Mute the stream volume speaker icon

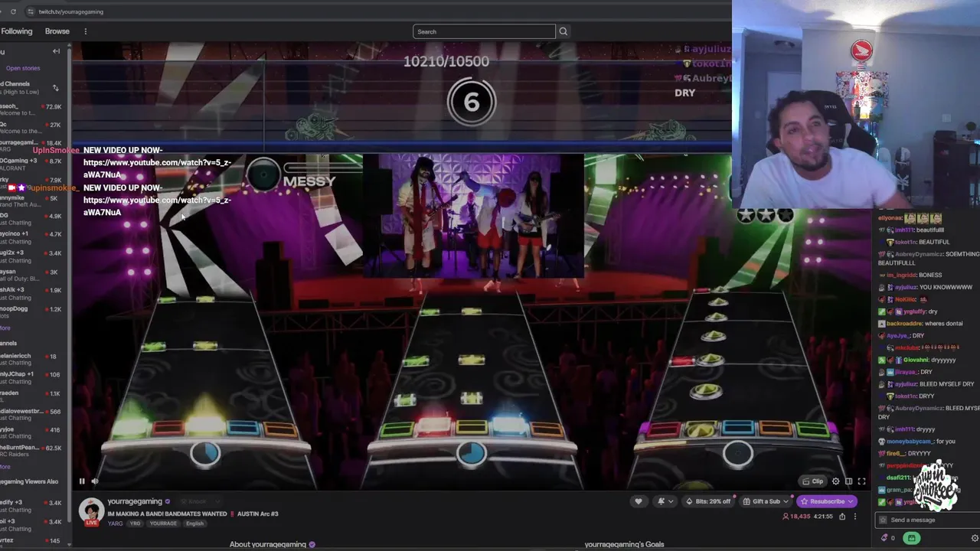[x=95, y=481]
